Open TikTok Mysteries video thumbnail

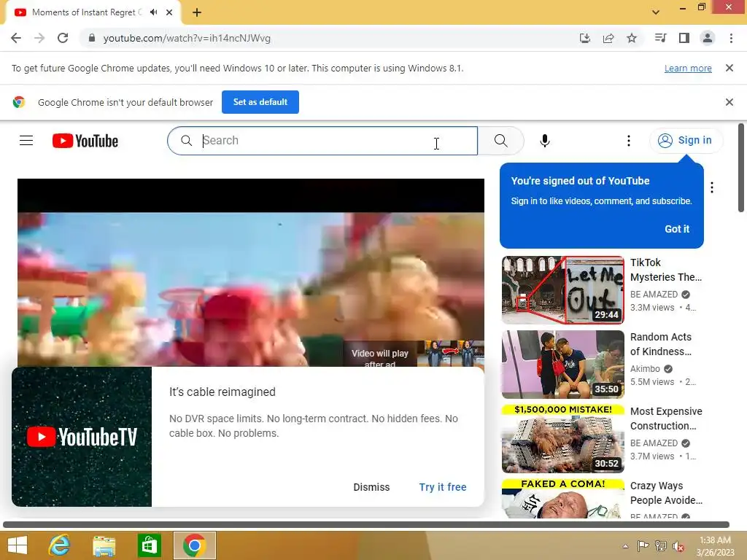coord(562,290)
